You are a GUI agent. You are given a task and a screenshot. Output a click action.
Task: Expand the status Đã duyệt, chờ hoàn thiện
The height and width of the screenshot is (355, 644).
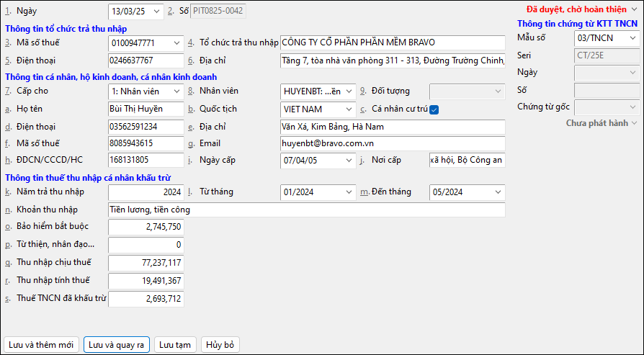point(633,11)
